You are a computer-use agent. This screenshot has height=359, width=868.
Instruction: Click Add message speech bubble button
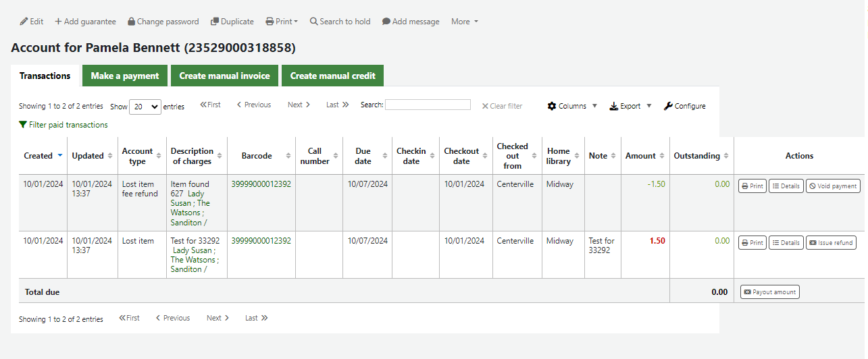(x=410, y=22)
